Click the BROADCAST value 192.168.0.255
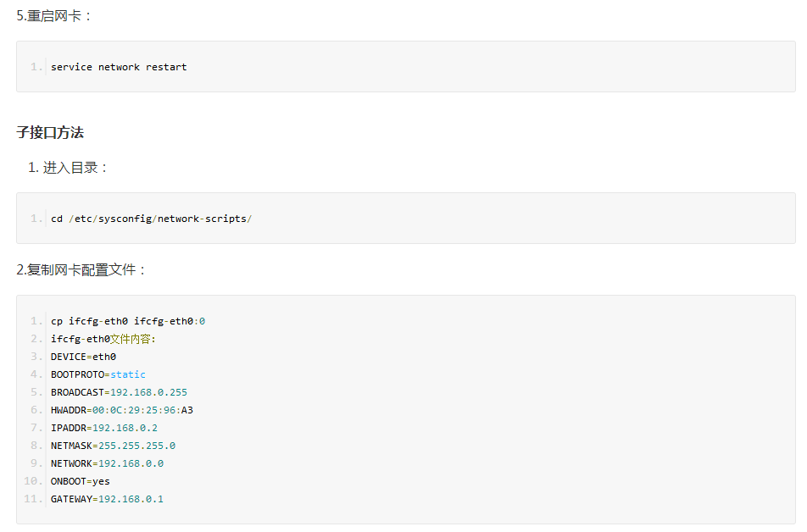The height and width of the screenshot is (532, 807). click(148, 392)
